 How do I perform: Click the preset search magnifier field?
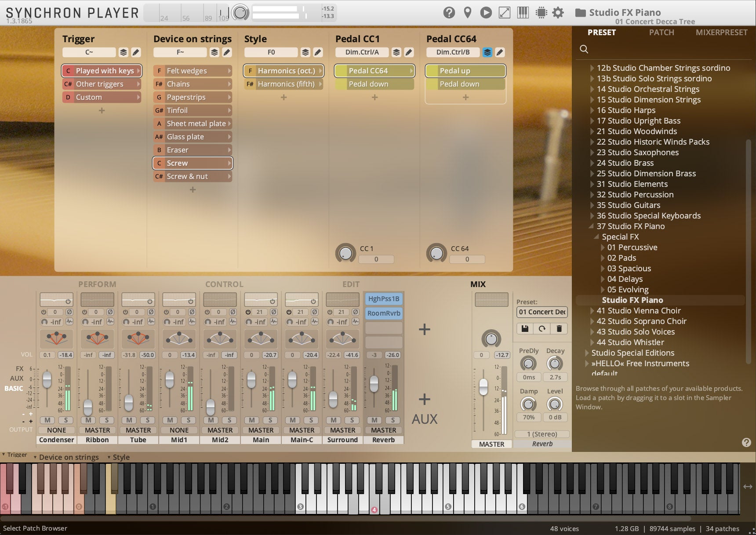(x=584, y=49)
